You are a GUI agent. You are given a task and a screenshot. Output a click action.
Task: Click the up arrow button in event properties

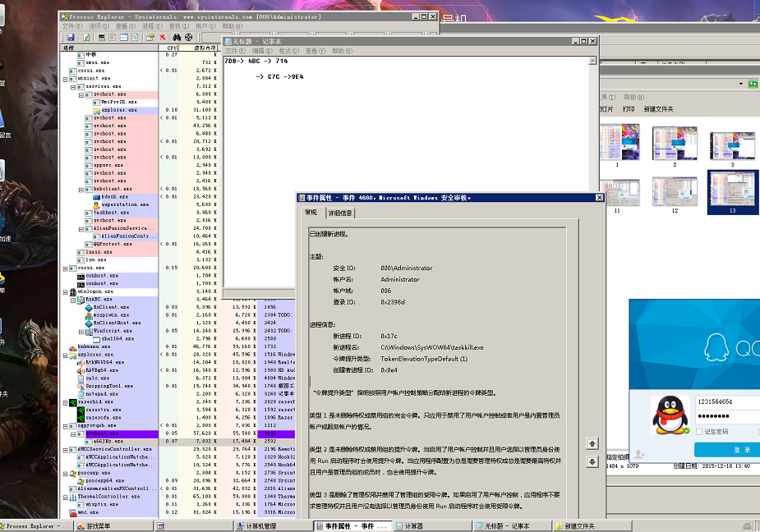(x=592, y=444)
